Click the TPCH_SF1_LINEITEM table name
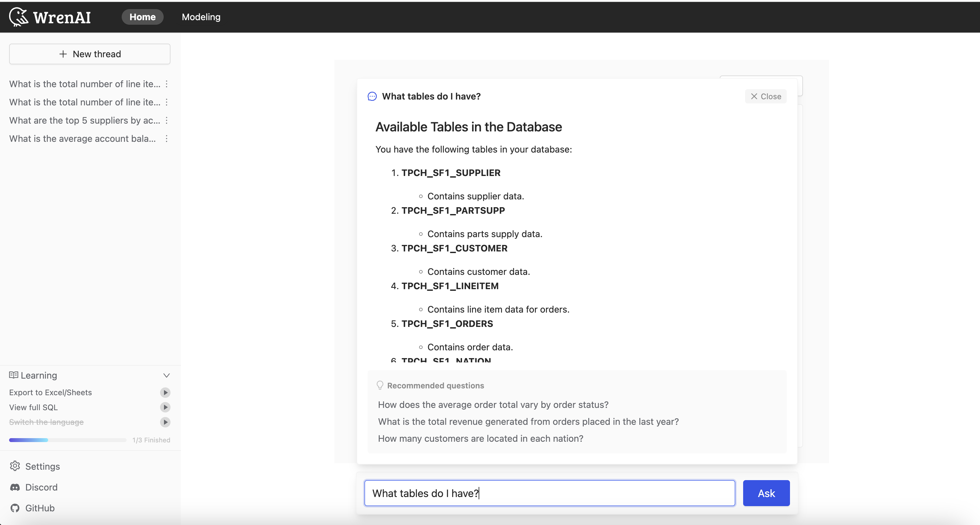Viewport: 980px width, 525px height. click(x=450, y=286)
